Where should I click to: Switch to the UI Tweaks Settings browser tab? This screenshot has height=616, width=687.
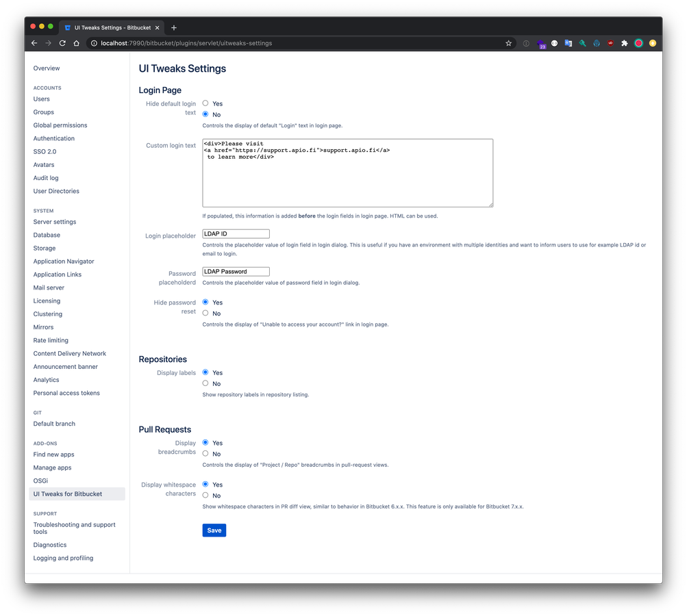click(112, 27)
